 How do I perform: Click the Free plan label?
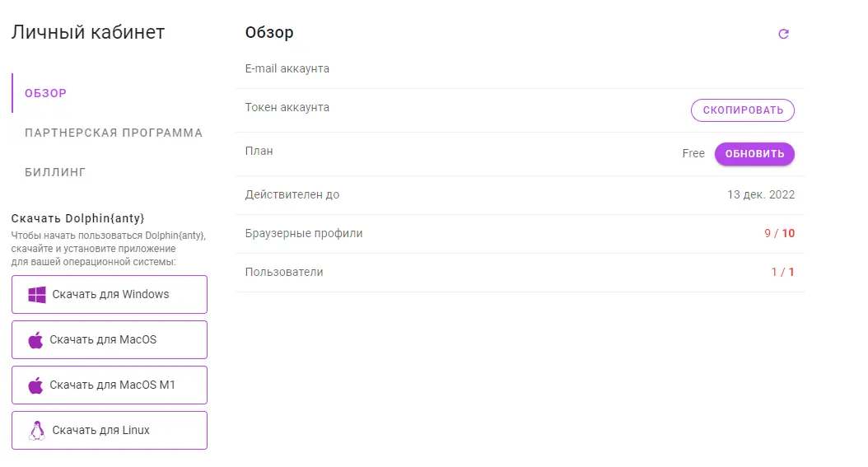coord(693,153)
